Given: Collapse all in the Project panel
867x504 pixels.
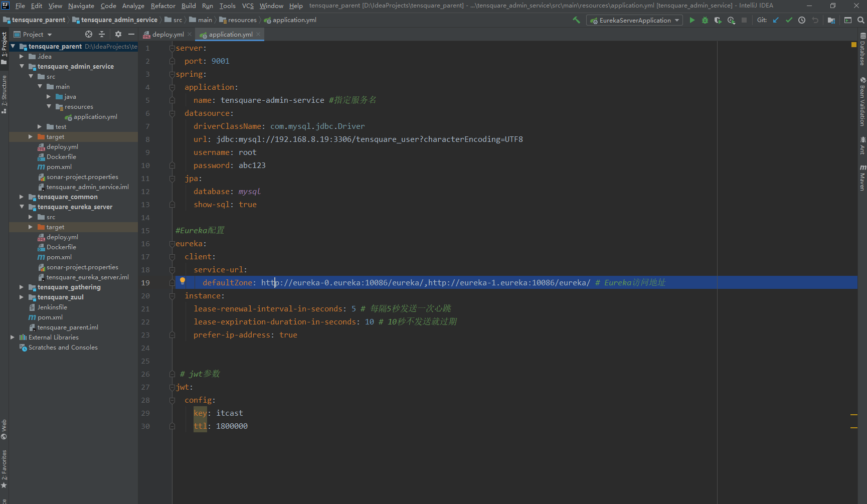Looking at the screenshot, I should coord(102,34).
